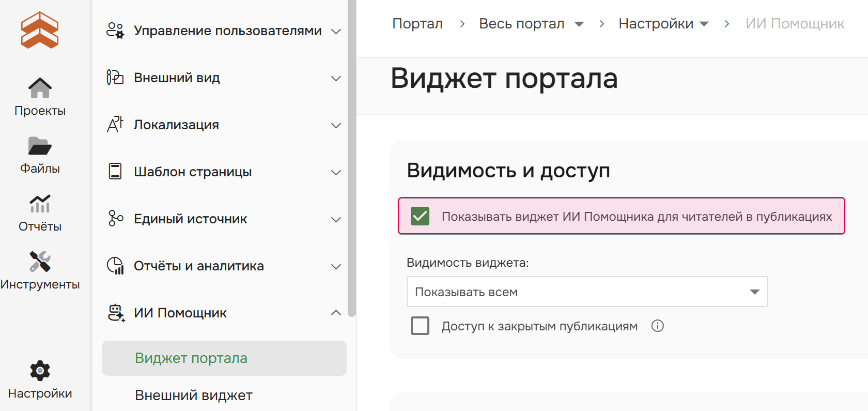868x411 pixels.
Task: Click Настройки breadcrumb link
Action: coord(656,24)
